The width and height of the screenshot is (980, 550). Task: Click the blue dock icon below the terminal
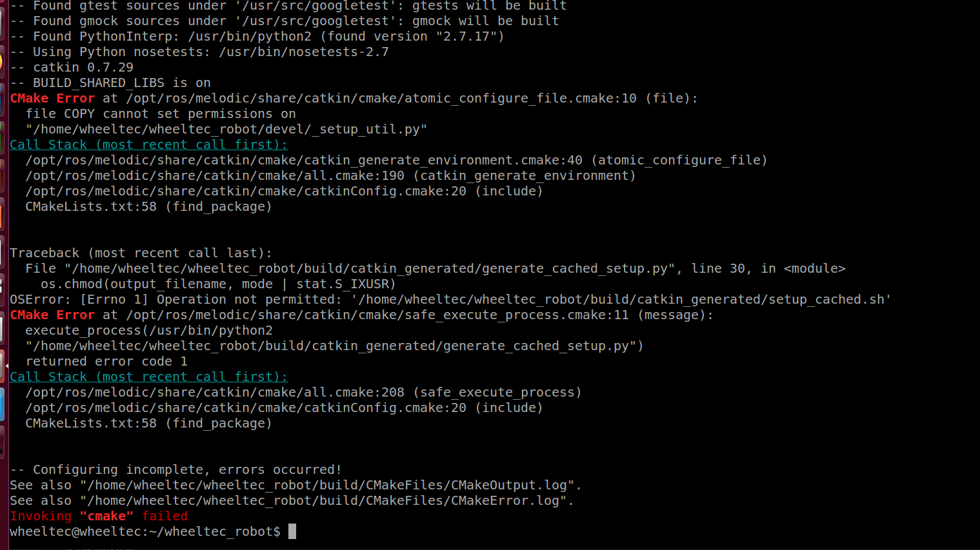click(3, 405)
